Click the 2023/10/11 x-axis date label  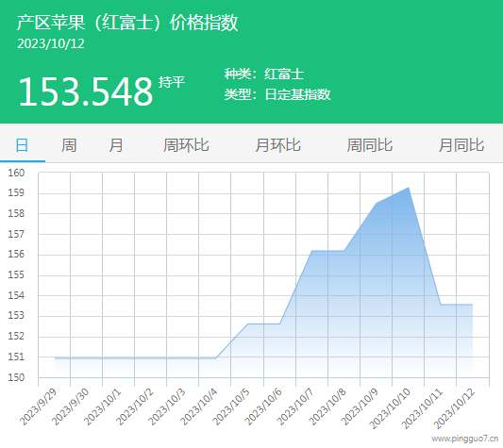(422, 408)
